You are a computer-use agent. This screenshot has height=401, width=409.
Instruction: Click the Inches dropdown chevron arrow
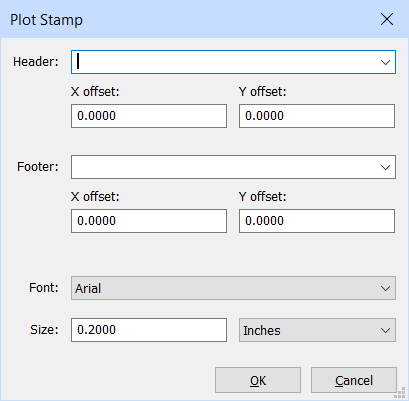[386, 330]
